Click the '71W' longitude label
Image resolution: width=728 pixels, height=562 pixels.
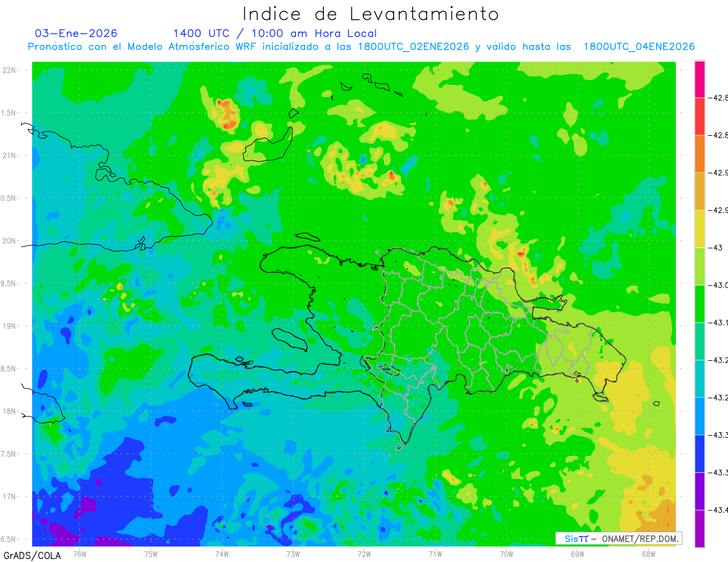pos(435,554)
